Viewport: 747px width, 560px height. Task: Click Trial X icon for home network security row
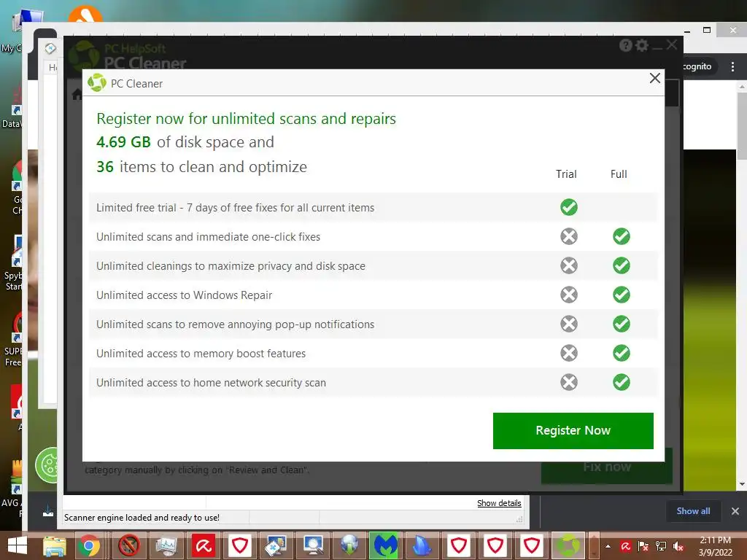(x=569, y=382)
